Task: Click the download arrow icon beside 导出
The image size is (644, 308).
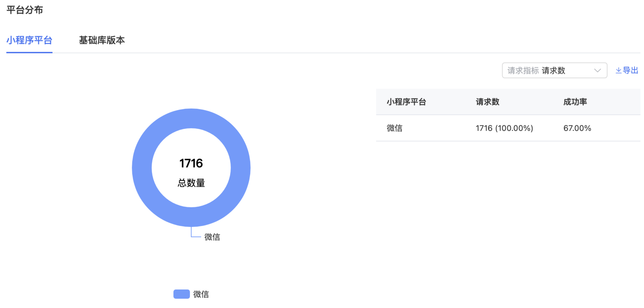Action: click(x=619, y=70)
